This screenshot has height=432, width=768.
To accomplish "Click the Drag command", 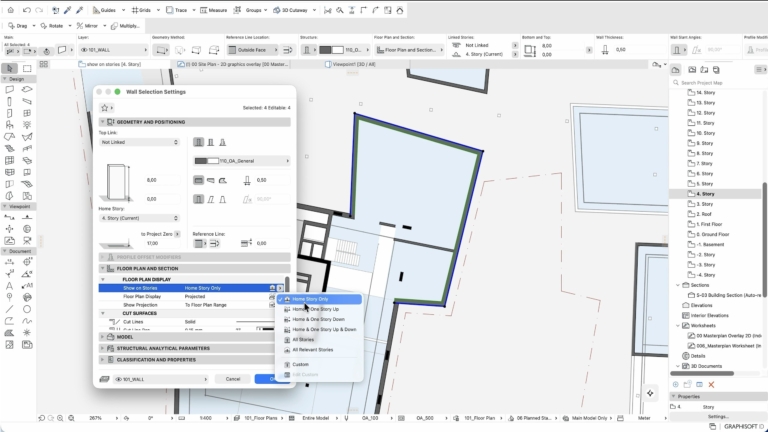I will coord(18,25).
